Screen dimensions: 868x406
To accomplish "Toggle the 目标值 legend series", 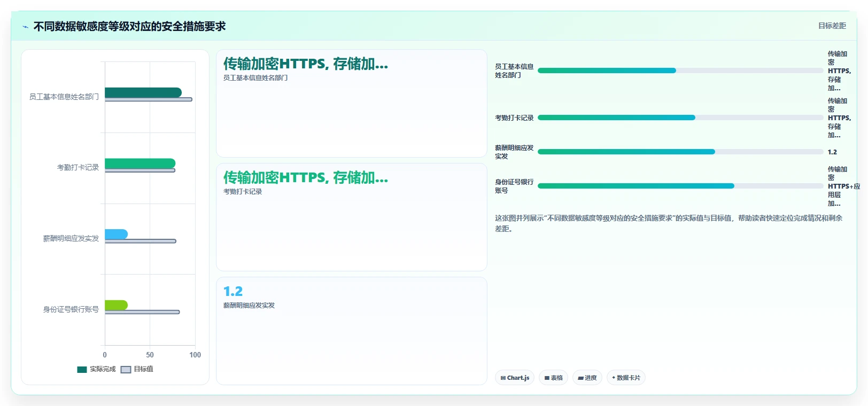I will click(x=137, y=369).
